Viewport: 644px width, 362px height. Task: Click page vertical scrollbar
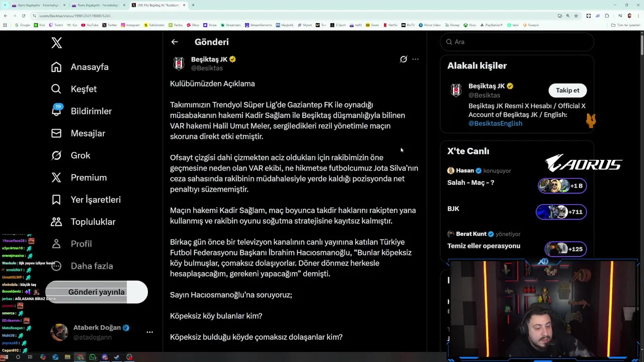[x=641, y=45]
